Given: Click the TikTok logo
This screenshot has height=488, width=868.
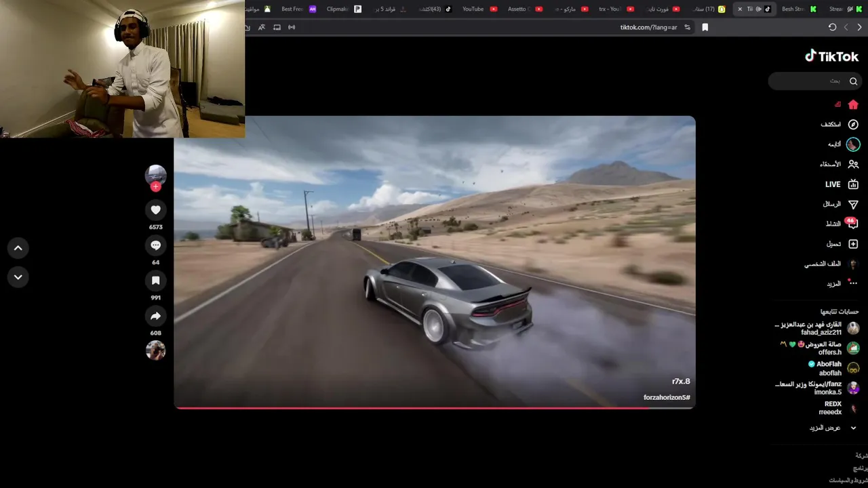Looking at the screenshot, I should (832, 56).
